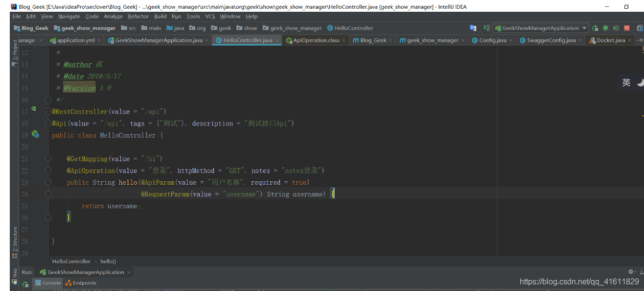Screen dimensions: 644x291
Task: Stop the app with the red stop icon
Action: (x=627, y=28)
